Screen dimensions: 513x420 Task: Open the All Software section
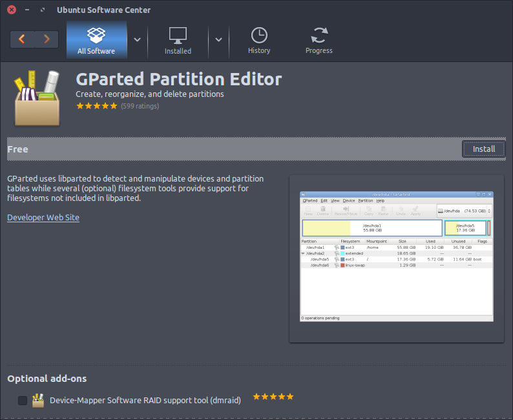coord(96,40)
